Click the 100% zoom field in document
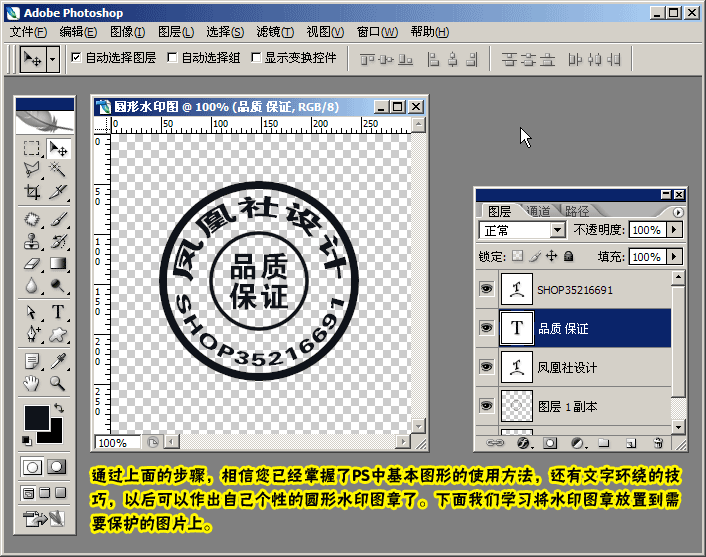706x557 pixels. coord(117,443)
